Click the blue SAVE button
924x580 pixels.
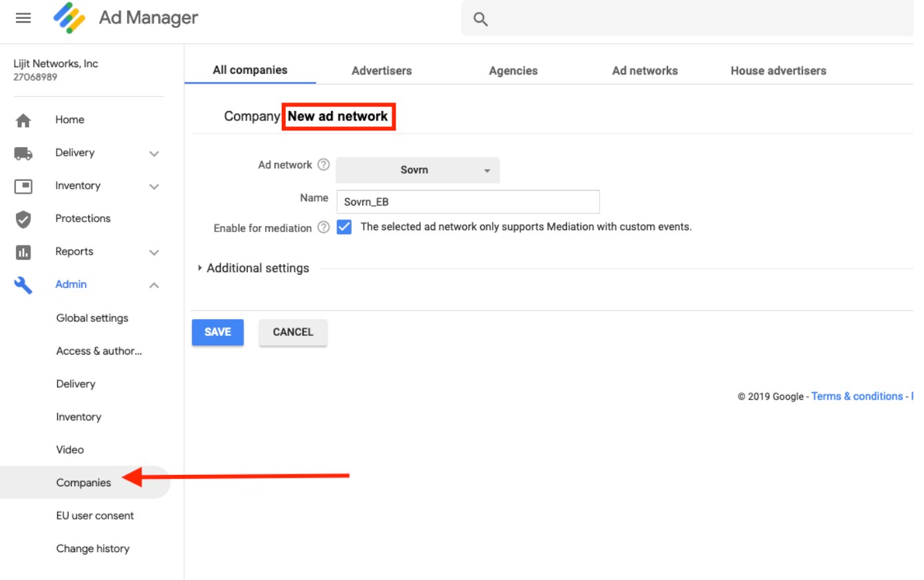[x=217, y=332]
